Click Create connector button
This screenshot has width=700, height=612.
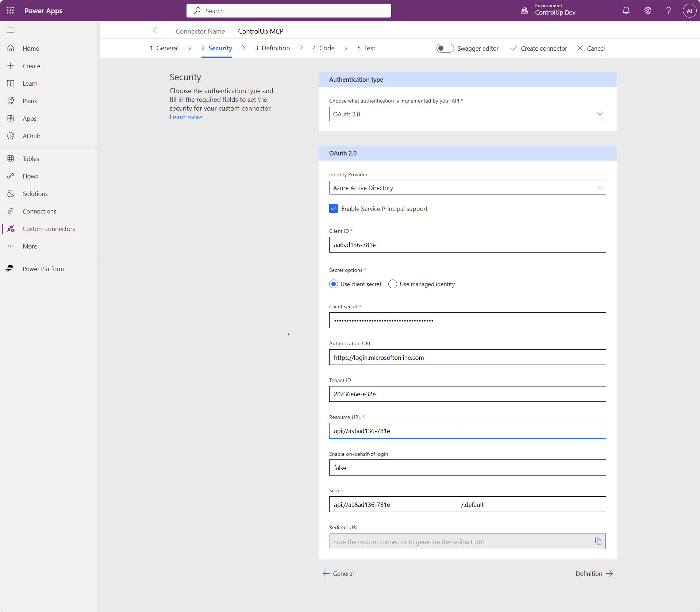(539, 49)
